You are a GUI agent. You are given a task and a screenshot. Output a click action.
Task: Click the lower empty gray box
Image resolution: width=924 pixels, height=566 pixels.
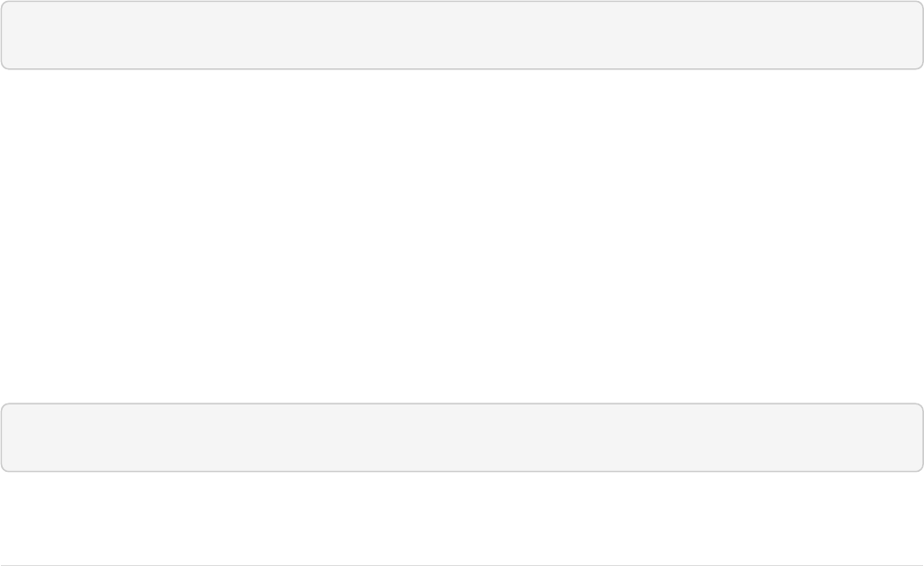pos(462,438)
